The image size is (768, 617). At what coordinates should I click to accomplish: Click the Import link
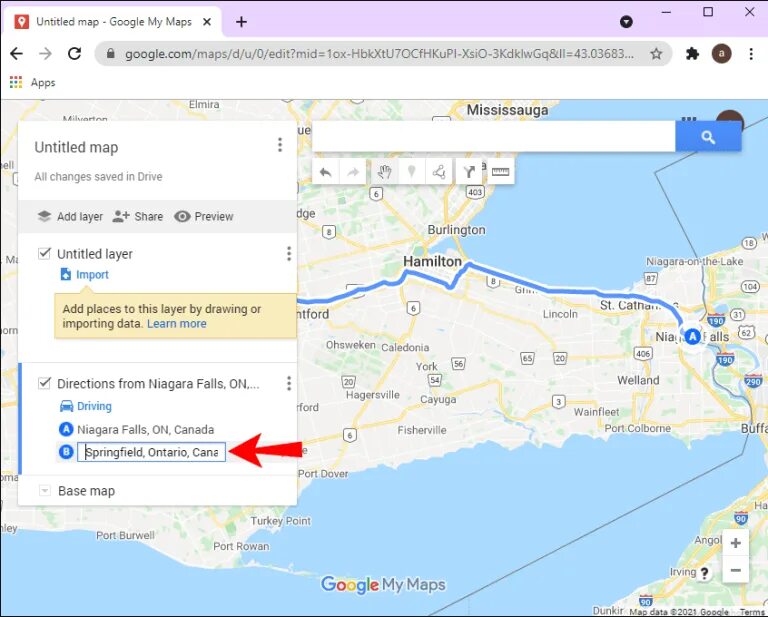[92, 274]
